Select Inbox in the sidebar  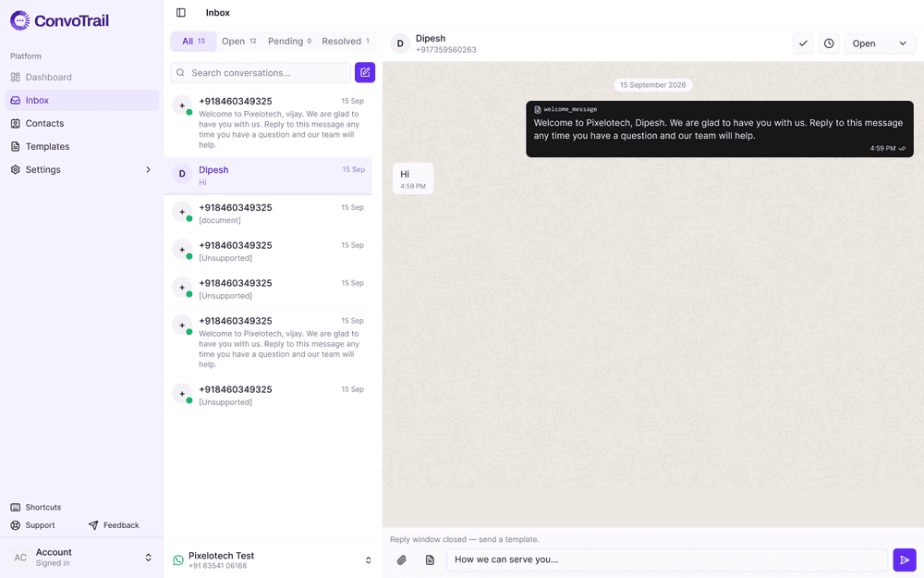point(82,100)
